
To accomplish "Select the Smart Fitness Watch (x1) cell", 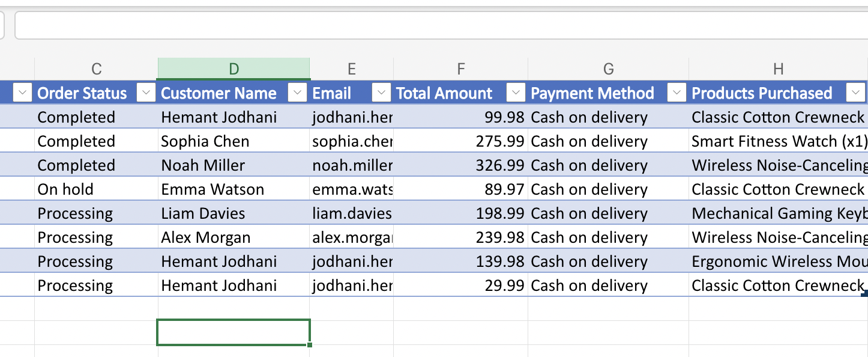I will (778, 141).
